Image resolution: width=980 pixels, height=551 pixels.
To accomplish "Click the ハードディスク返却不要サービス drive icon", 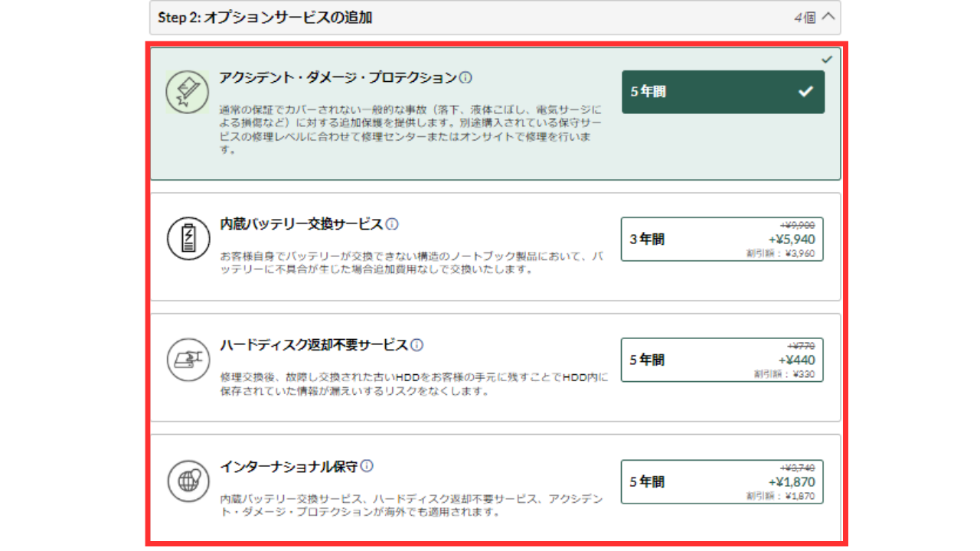I will 188,359.
